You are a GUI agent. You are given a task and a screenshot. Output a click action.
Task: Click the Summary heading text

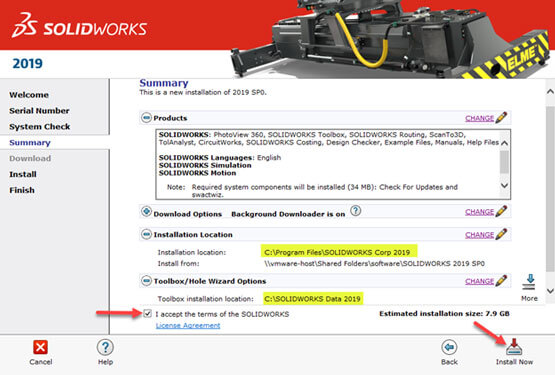pos(164,83)
